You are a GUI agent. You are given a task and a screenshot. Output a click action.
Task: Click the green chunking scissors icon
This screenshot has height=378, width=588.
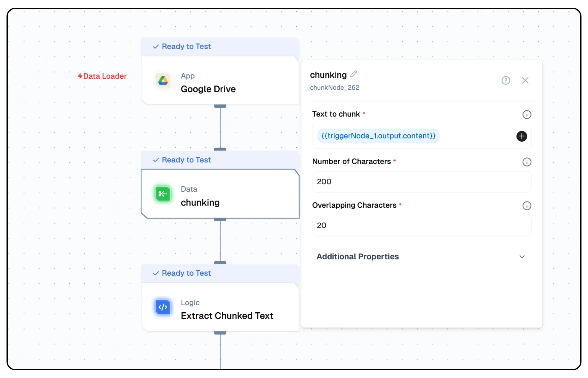click(x=163, y=194)
